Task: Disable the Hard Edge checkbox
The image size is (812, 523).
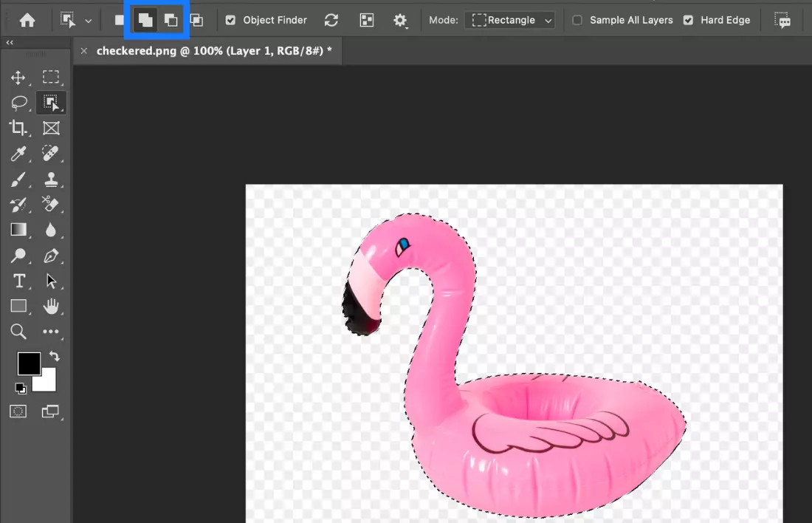Action: [688, 20]
